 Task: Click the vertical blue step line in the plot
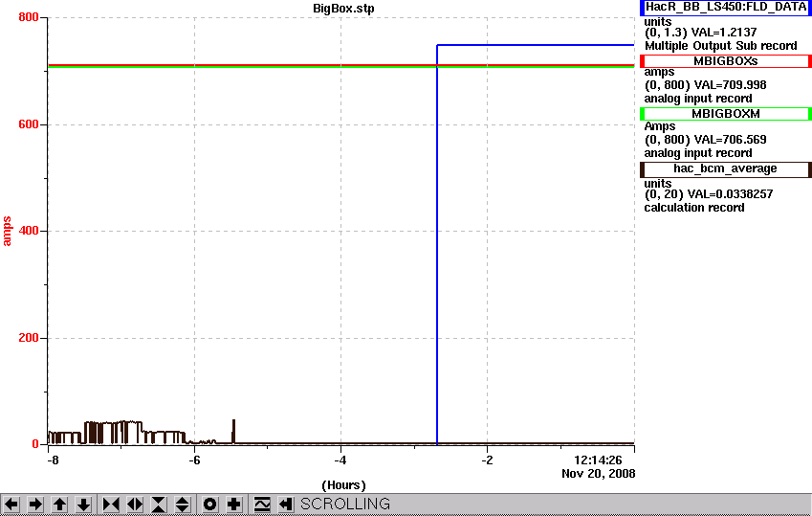tap(437, 244)
